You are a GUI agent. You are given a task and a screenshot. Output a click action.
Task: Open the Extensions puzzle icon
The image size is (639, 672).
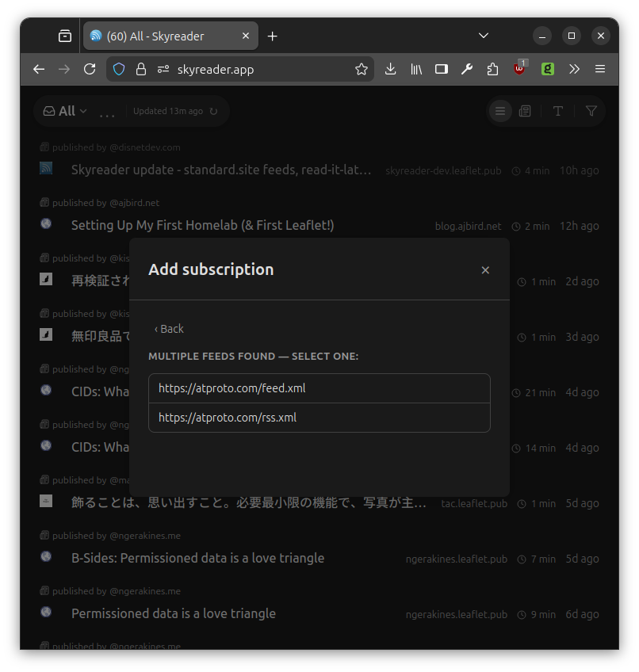[492, 70]
